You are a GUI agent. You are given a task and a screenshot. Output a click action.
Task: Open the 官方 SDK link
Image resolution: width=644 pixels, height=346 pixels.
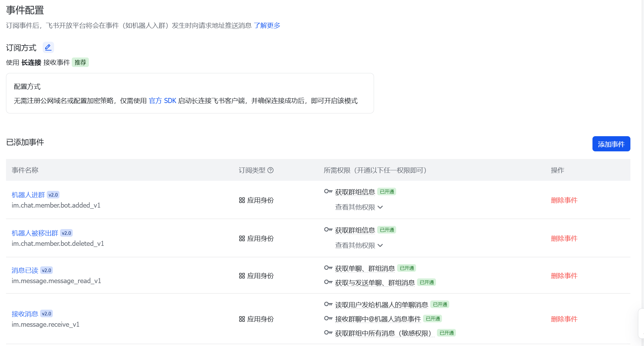click(x=162, y=101)
